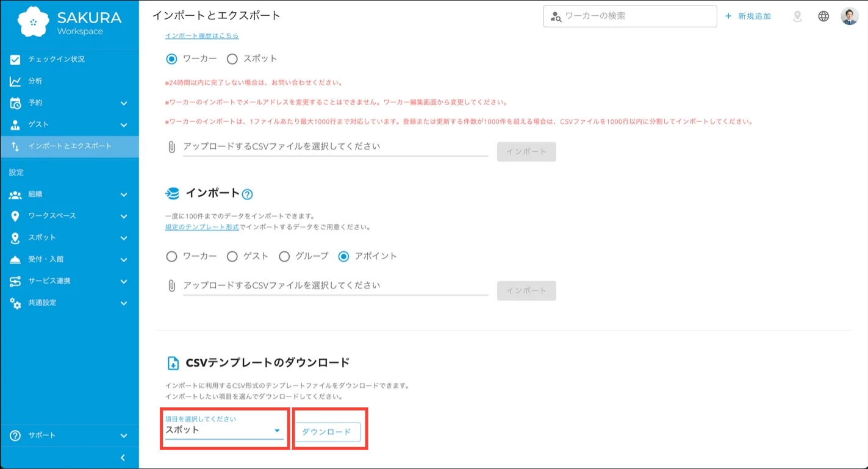
Task: Open the 項目を選択してください dropdown
Action: [x=224, y=430]
